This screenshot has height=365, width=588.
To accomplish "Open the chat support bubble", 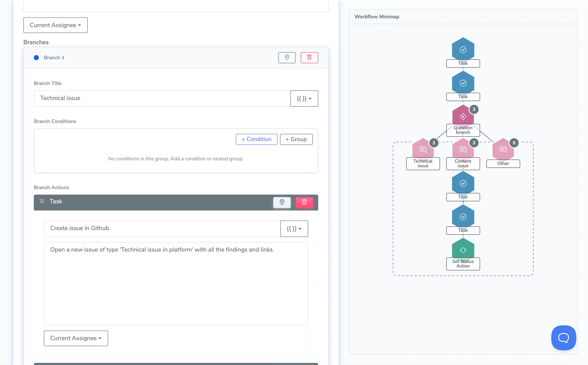I will point(563,337).
